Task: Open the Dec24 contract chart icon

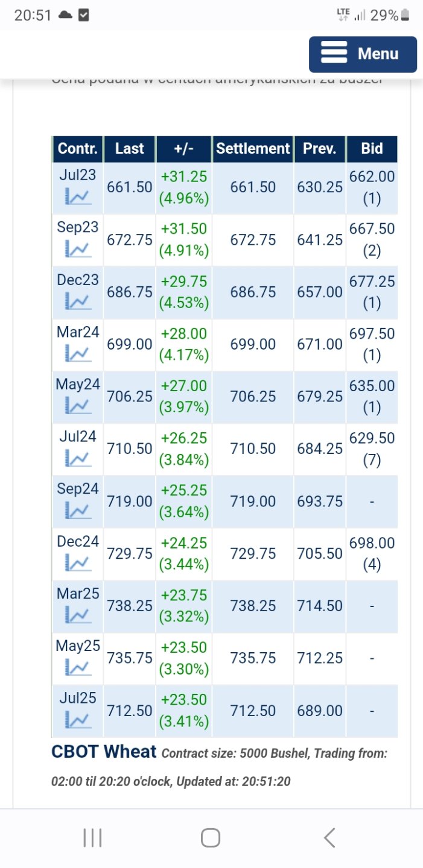Action: [x=78, y=563]
